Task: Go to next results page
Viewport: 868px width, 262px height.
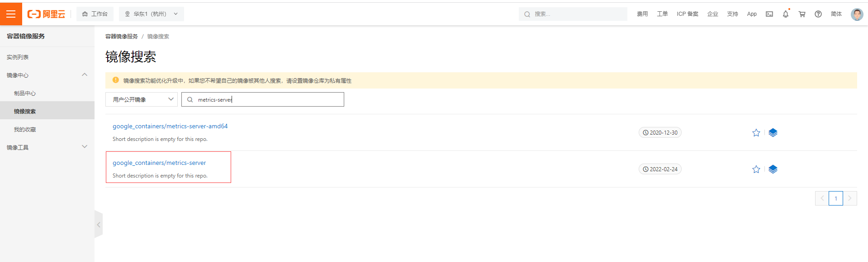Action: coord(850,198)
